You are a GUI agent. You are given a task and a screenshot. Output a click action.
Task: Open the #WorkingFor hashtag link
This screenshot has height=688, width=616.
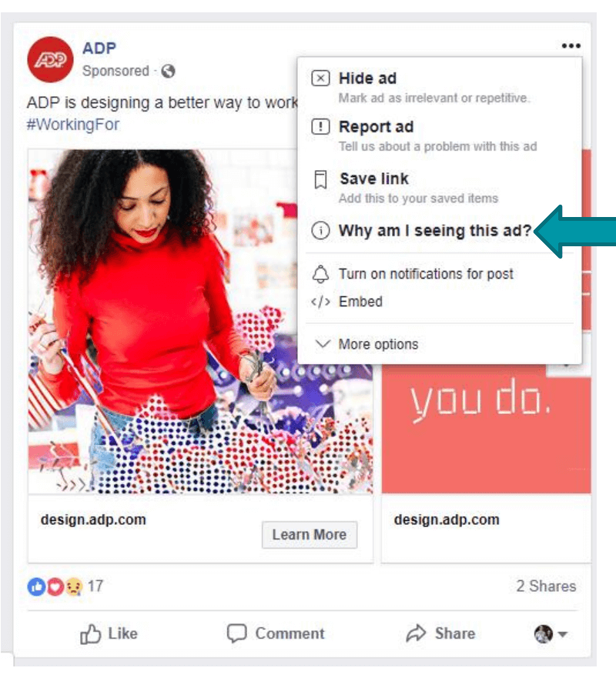73,125
